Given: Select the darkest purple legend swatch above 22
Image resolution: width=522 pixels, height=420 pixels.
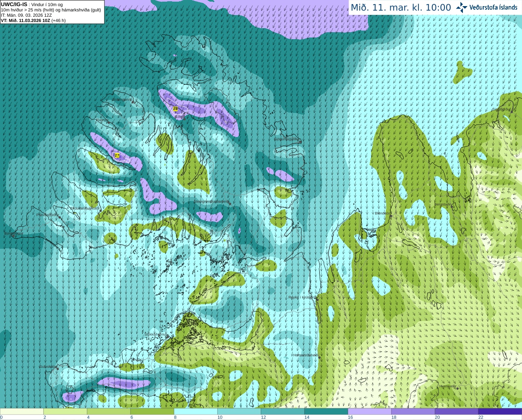Looking at the screenshot, I should [x=500, y=411].
